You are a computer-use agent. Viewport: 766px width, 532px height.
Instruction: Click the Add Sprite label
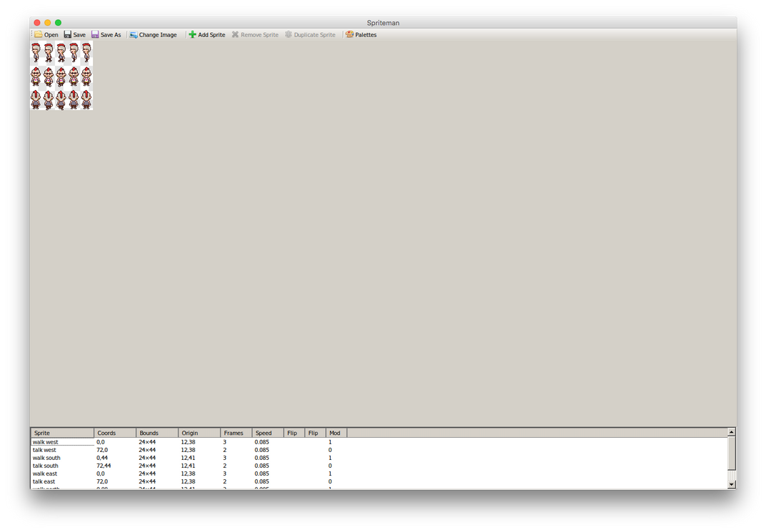[x=212, y=35]
